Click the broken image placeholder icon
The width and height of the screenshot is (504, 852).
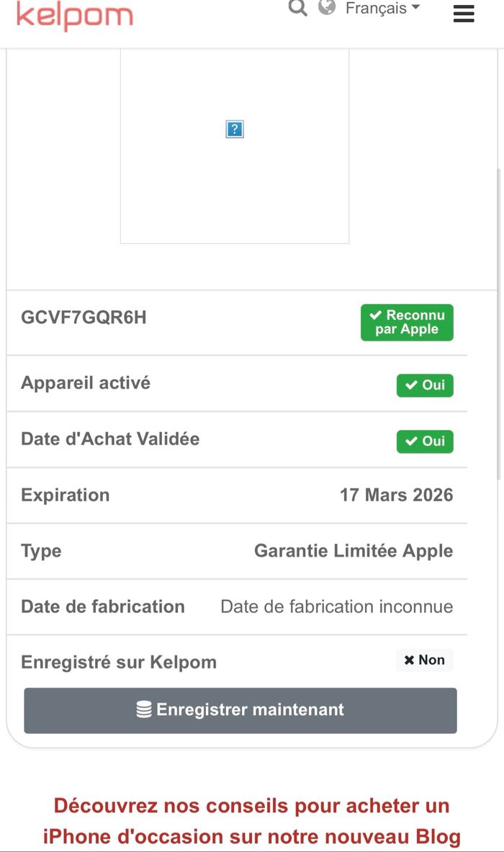click(x=235, y=130)
